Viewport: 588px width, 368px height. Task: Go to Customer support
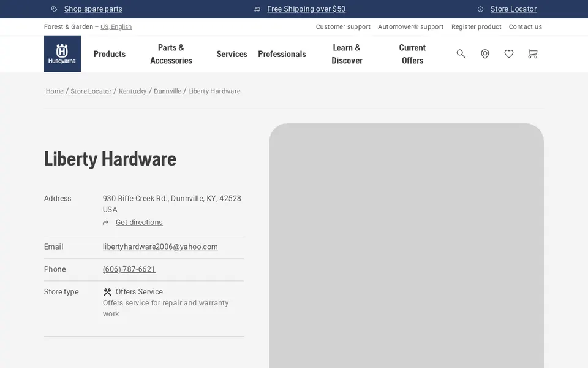click(343, 26)
